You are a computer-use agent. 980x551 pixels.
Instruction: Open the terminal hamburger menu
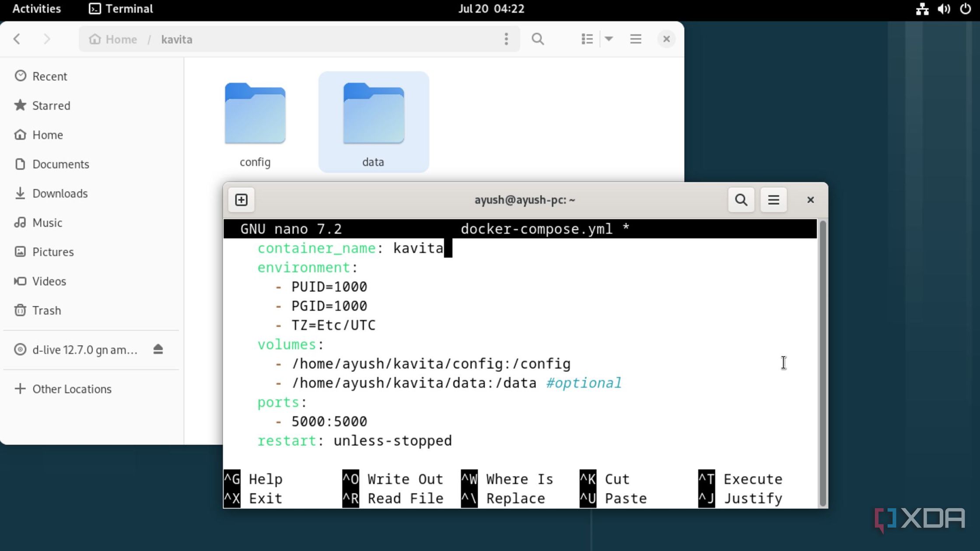click(773, 200)
